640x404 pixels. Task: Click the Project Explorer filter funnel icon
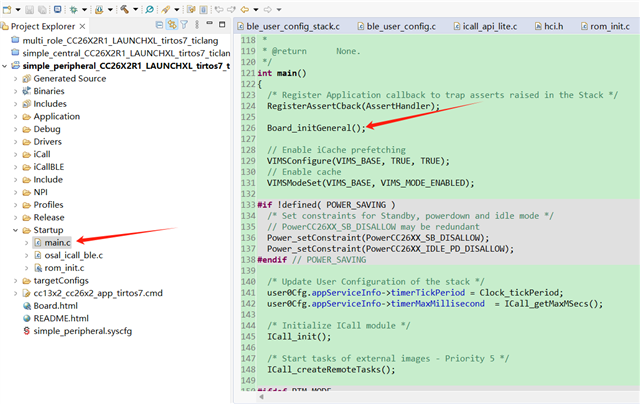click(x=184, y=25)
